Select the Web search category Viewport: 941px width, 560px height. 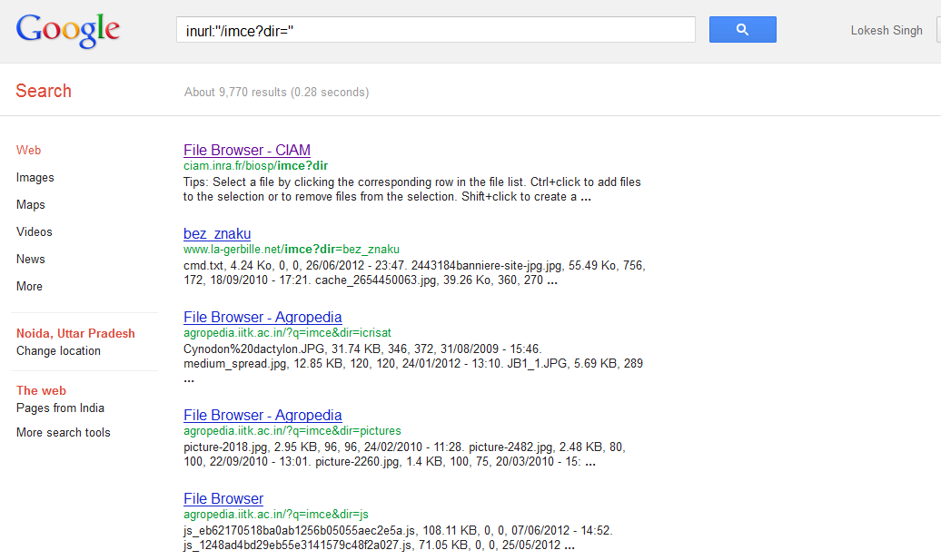pyautogui.click(x=29, y=150)
